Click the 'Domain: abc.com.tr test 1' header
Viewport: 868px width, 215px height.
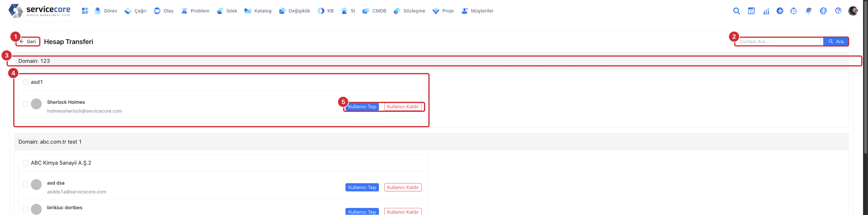(431, 142)
